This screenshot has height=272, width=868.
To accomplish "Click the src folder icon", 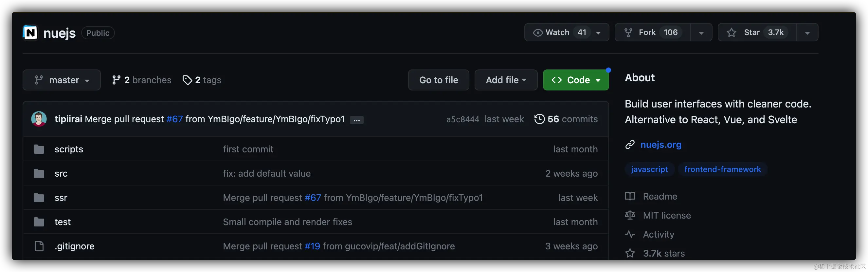I will 39,173.
